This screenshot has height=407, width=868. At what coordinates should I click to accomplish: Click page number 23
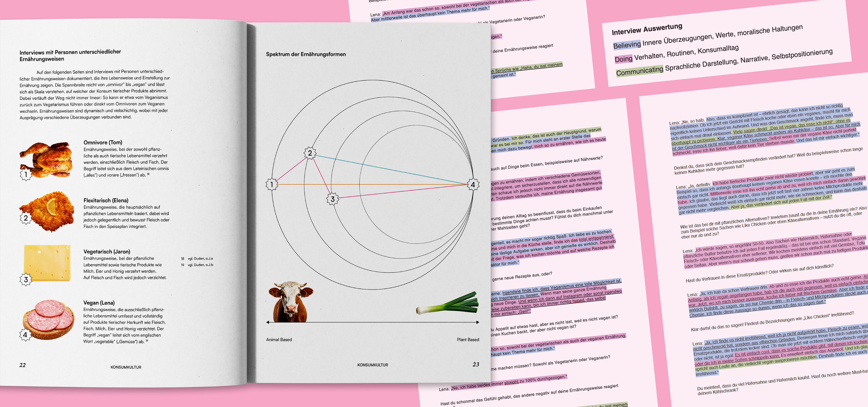(x=475, y=364)
